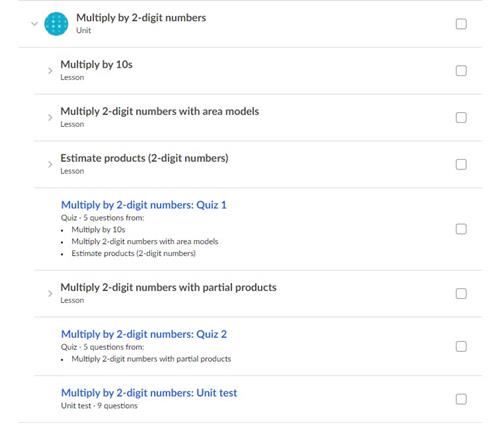Expand Multiply 2-digit numbers with partial products lesson
Screen dimensions: 500x424
coord(50,293)
